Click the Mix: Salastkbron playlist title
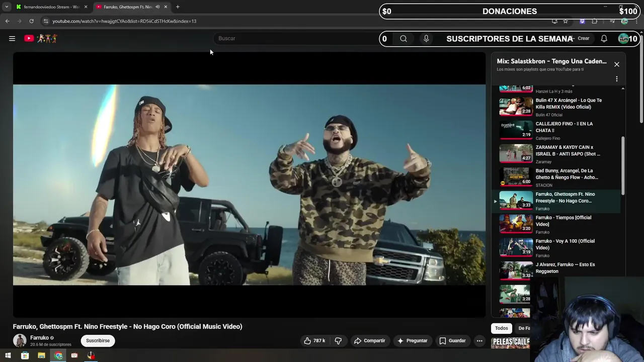 [x=551, y=61]
